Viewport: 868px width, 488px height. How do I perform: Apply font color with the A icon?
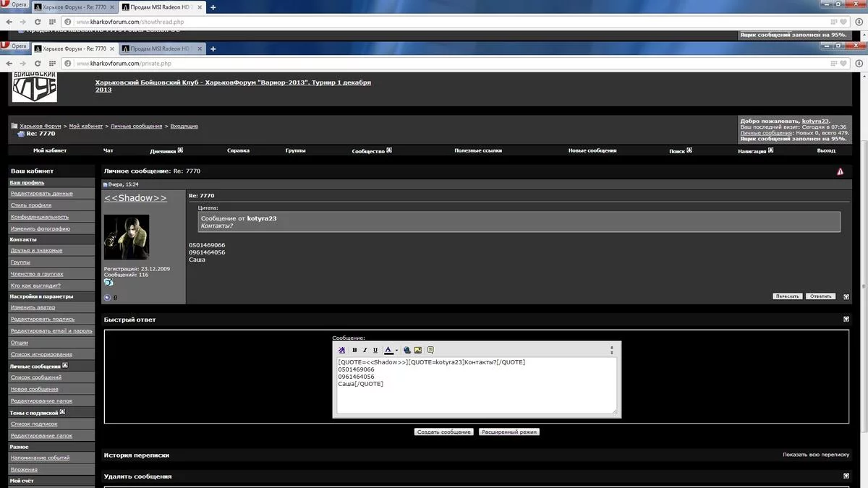point(388,350)
